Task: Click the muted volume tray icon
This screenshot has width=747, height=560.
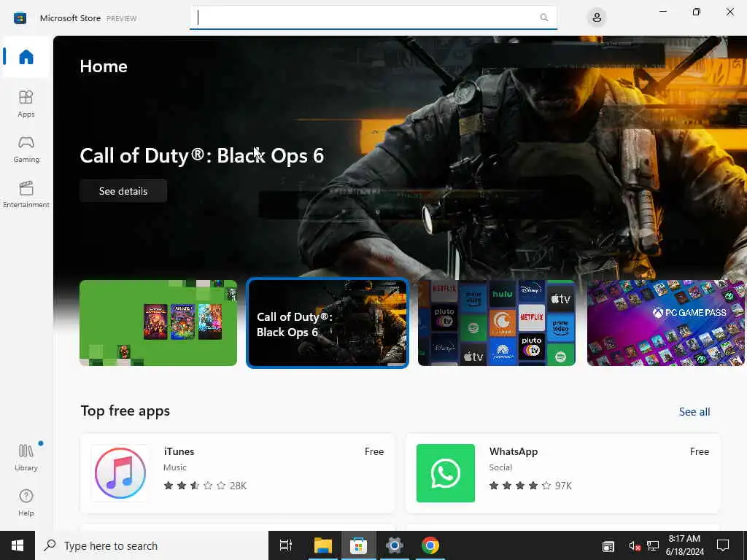Action: (634, 545)
